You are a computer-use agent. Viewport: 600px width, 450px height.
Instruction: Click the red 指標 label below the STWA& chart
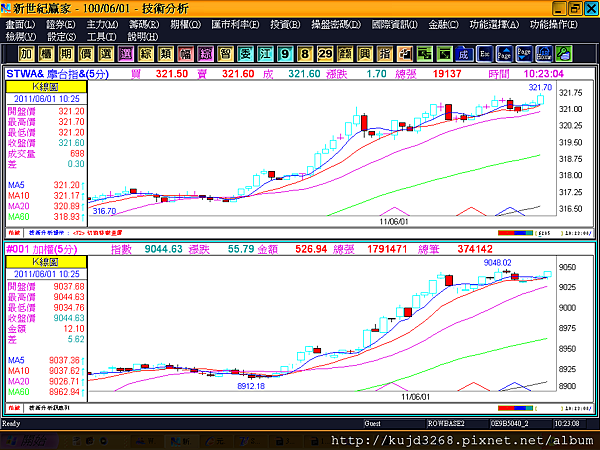14,233
